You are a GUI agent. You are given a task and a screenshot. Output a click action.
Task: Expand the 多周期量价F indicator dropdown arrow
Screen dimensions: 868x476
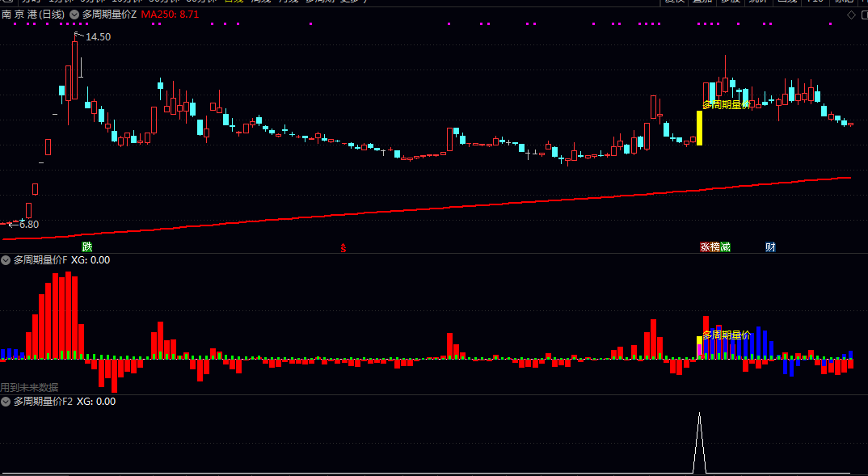point(6,260)
